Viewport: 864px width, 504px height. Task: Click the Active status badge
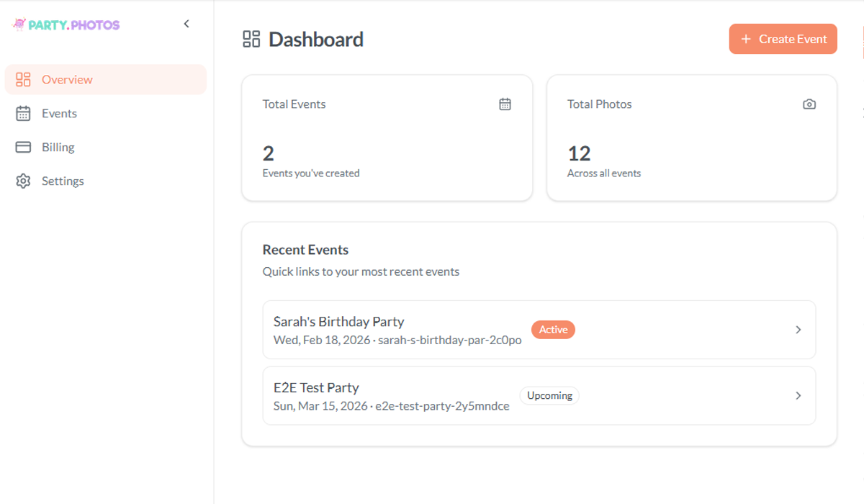click(553, 329)
